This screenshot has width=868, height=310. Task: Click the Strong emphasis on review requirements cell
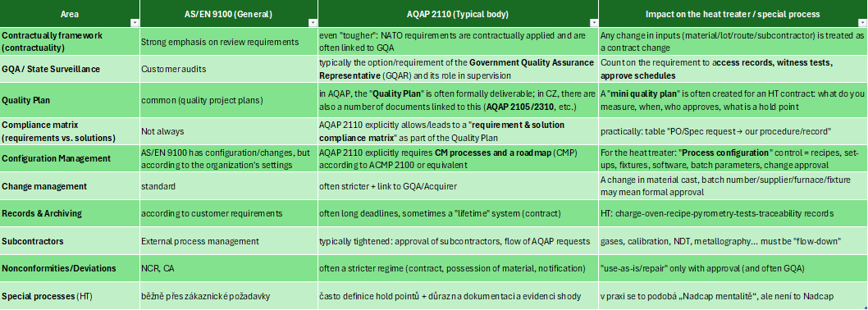click(x=229, y=42)
